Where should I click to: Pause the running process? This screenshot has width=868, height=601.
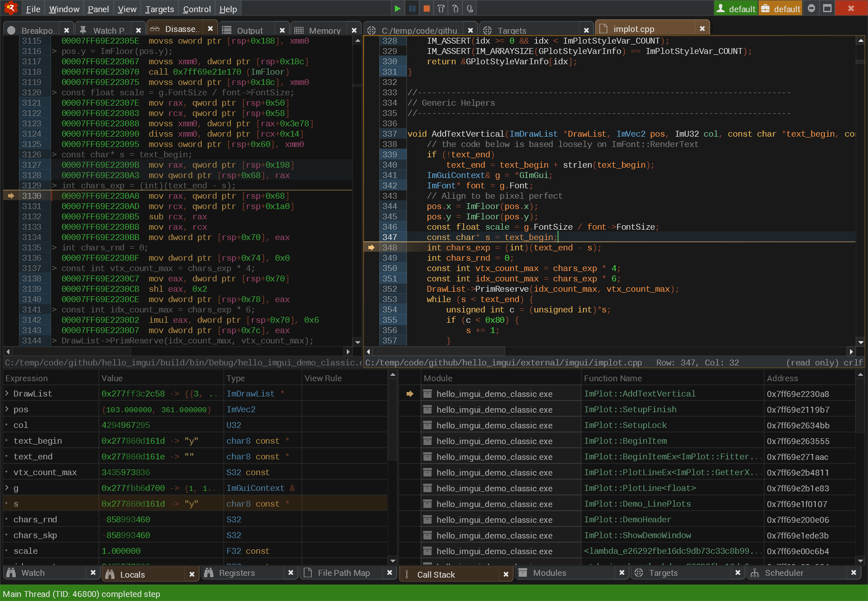pyautogui.click(x=412, y=8)
